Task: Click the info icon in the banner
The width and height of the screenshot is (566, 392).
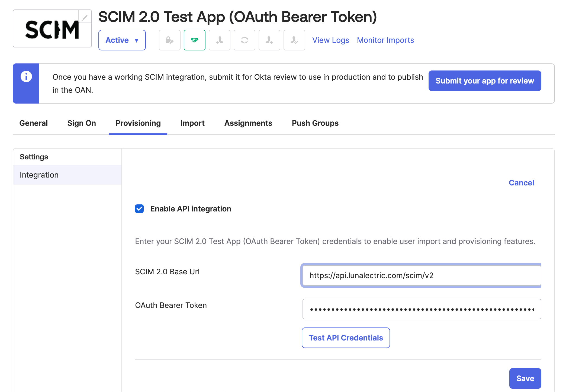Action: tap(26, 76)
